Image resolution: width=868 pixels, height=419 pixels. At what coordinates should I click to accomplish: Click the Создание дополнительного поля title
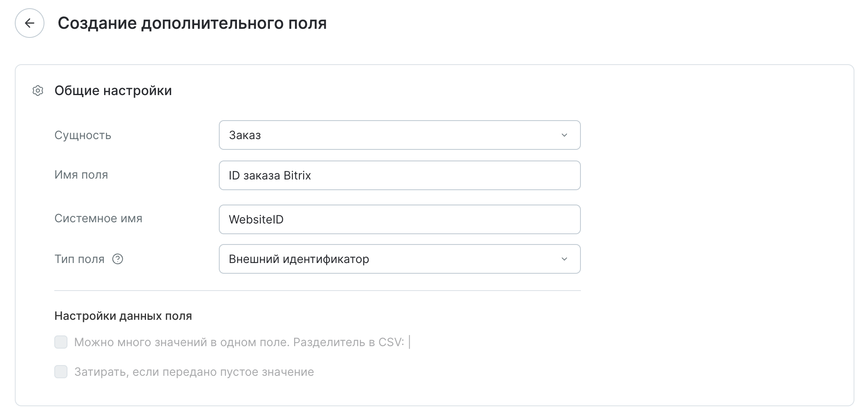pyautogui.click(x=192, y=24)
